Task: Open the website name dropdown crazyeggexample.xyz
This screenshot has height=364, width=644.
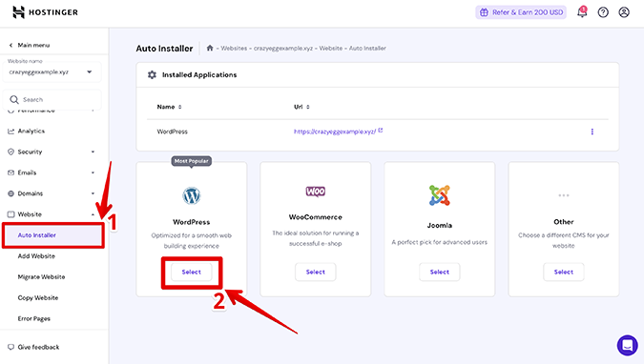Action: [52, 71]
